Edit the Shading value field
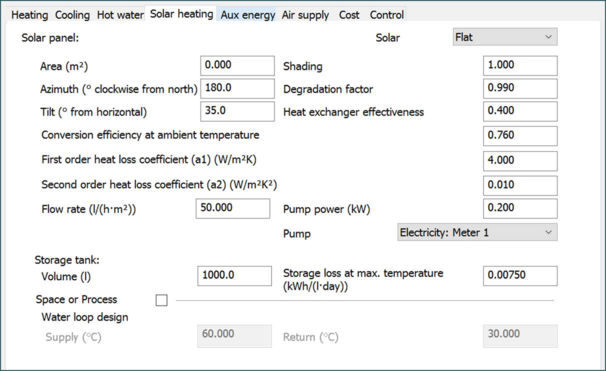Viewport: 606px width, 371px height. pos(520,66)
